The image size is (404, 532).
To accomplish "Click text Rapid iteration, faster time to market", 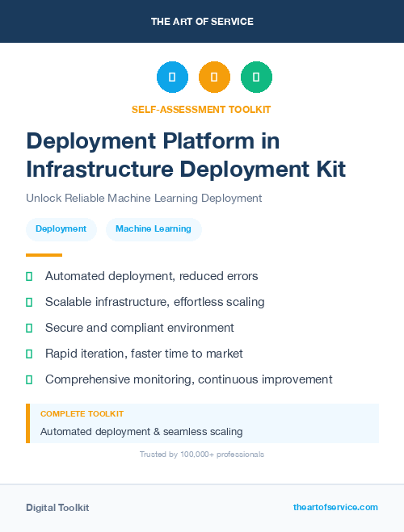I will 144,354.
